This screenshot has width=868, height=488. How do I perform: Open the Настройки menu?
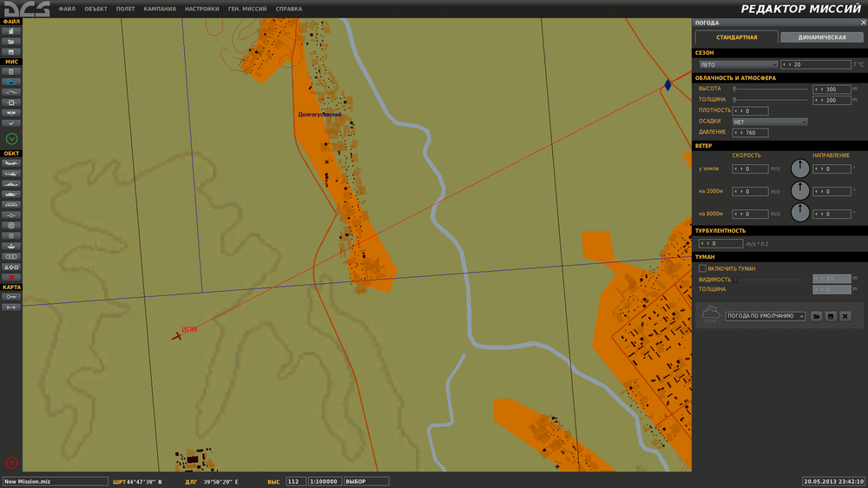point(202,9)
